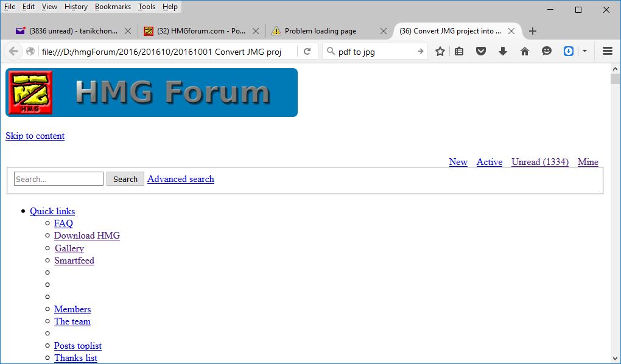Open the Tools menu

coord(147,7)
